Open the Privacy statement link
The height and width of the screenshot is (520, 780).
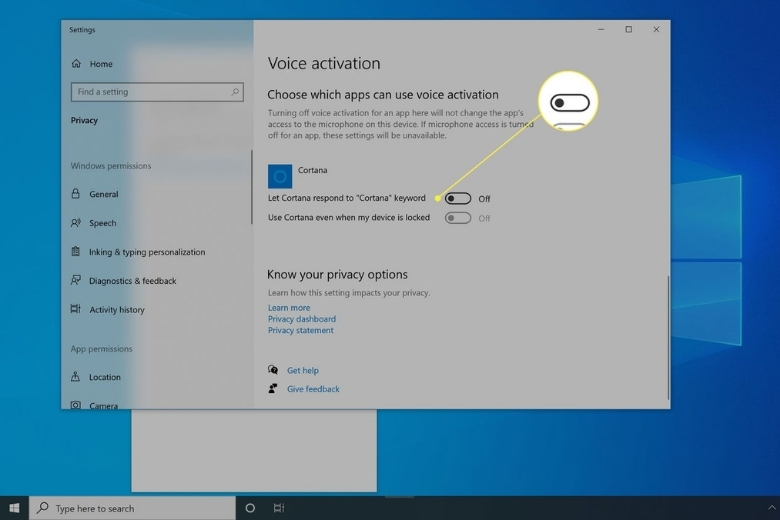click(x=301, y=330)
